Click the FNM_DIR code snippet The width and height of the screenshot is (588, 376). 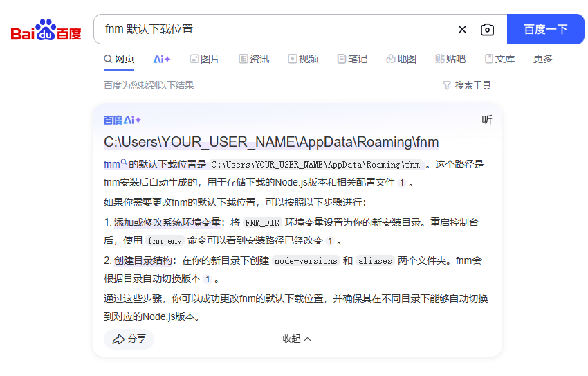(x=262, y=223)
